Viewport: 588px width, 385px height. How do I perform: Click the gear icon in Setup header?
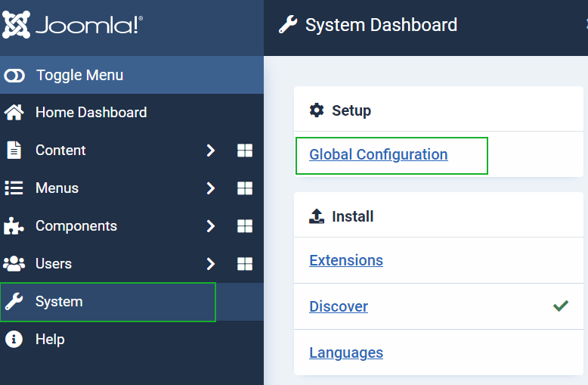pyautogui.click(x=317, y=110)
